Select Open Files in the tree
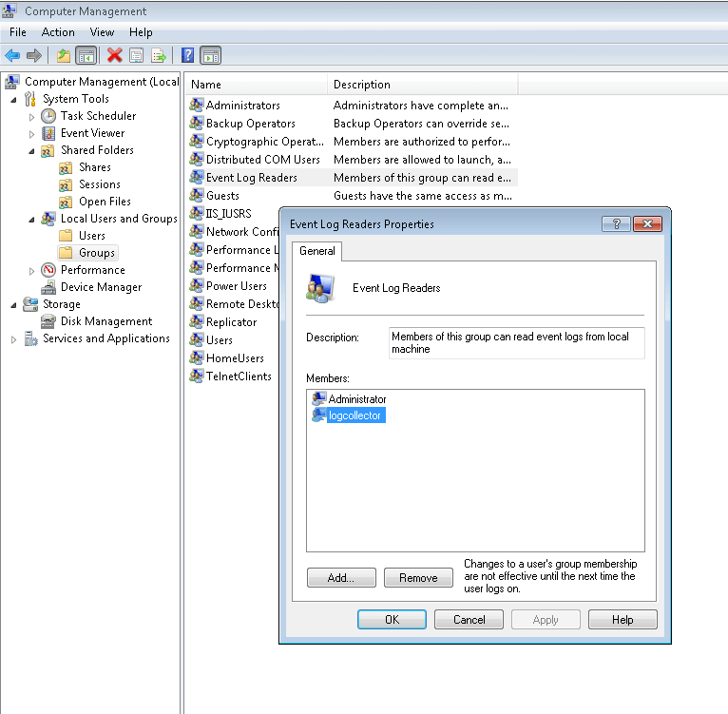Screen dimensions: 728x714 105,202
